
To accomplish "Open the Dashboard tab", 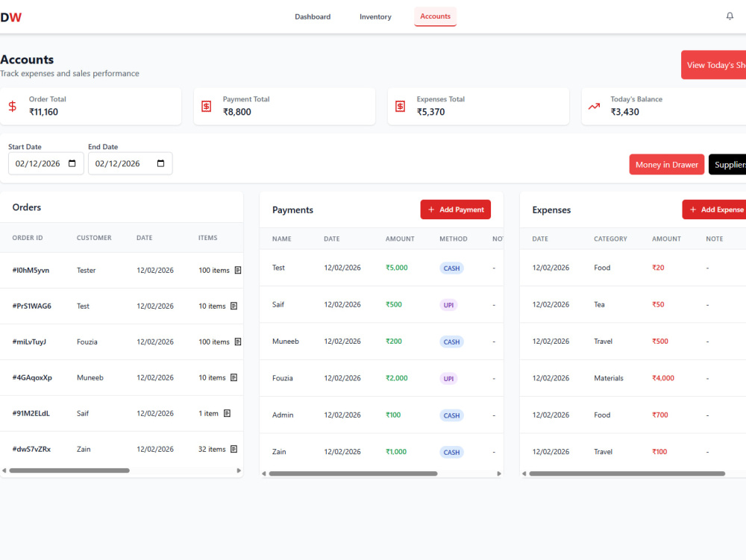I will click(313, 16).
